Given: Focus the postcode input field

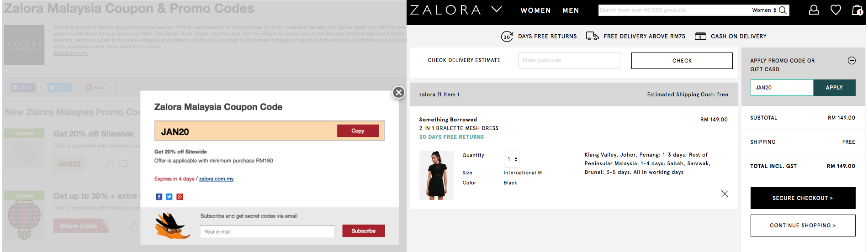Looking at the screenshot, I should 569,60.
